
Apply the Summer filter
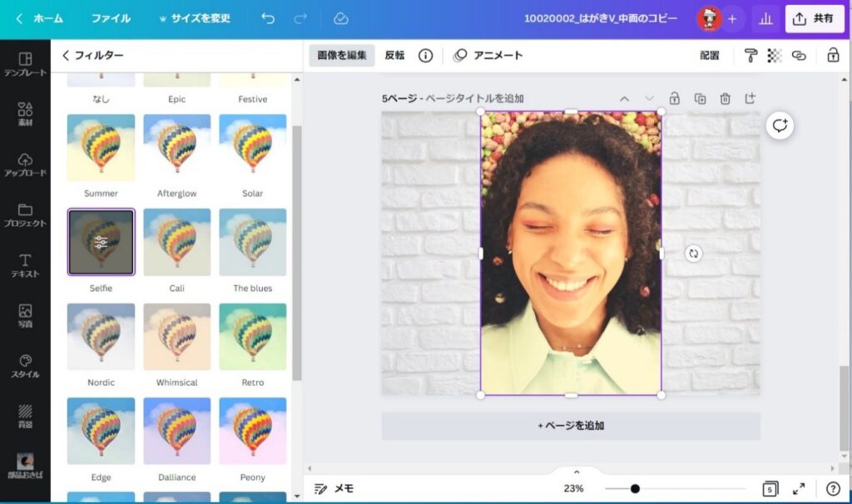pyautogui.click(x=101, y=147)
